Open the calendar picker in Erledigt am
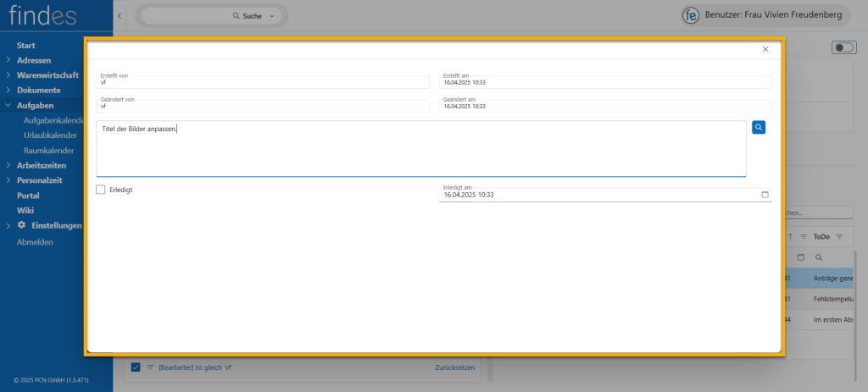The image size is (868, 392). [765, 195]
